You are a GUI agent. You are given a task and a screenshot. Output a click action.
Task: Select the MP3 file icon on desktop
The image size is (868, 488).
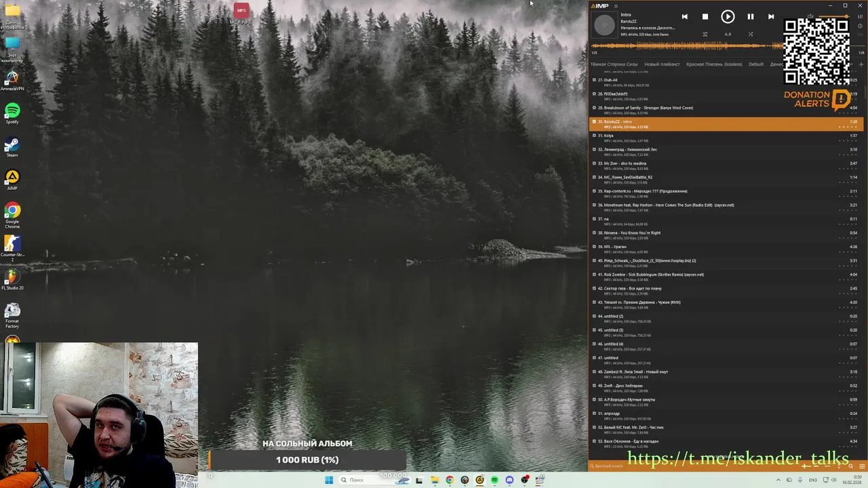pyautogui.click(x=241, y=14)
